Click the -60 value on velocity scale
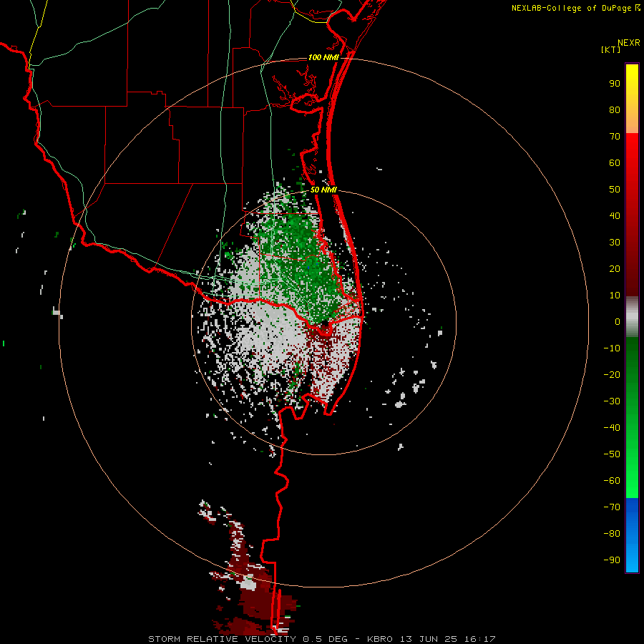Image resolution: width=644 pixels, height=644 pixels. tap(612, 481)
